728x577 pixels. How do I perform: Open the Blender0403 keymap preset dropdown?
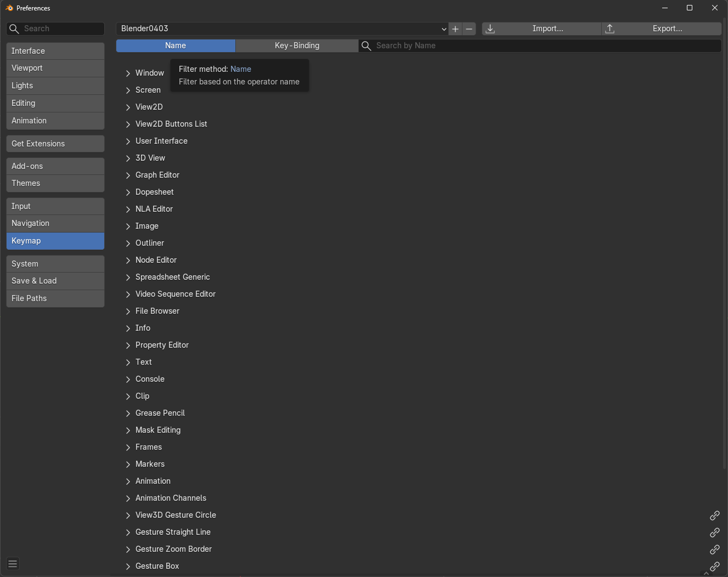click(x=282, y=29)
